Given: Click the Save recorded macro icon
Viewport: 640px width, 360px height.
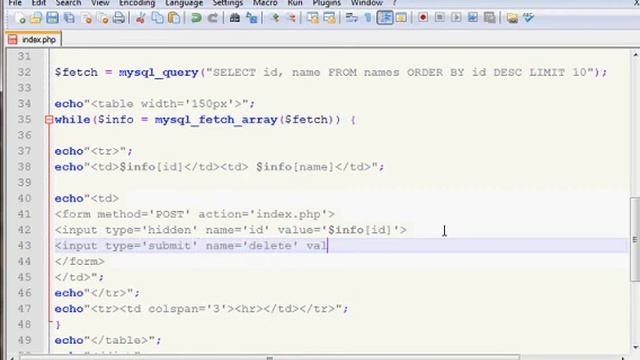Looking at the screenshot, I should 489,18.
